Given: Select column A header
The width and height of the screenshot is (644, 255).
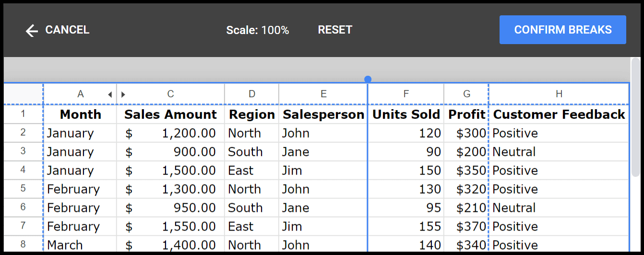Looking at the screenshot, I should pos(80,94).
